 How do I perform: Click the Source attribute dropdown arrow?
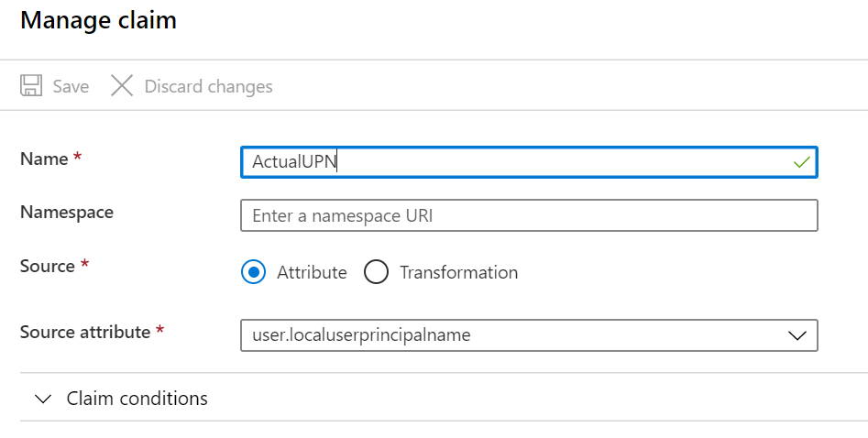pos(797,335)
